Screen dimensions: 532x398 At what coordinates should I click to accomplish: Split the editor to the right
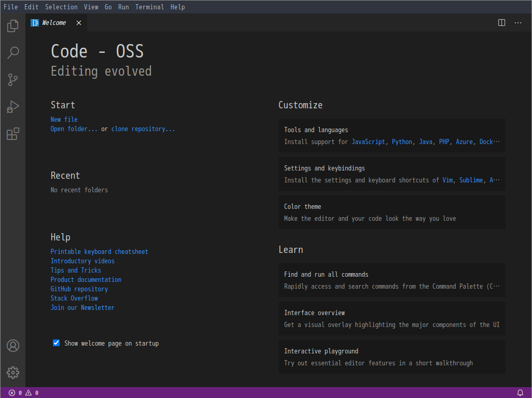(x=501, y=23)
